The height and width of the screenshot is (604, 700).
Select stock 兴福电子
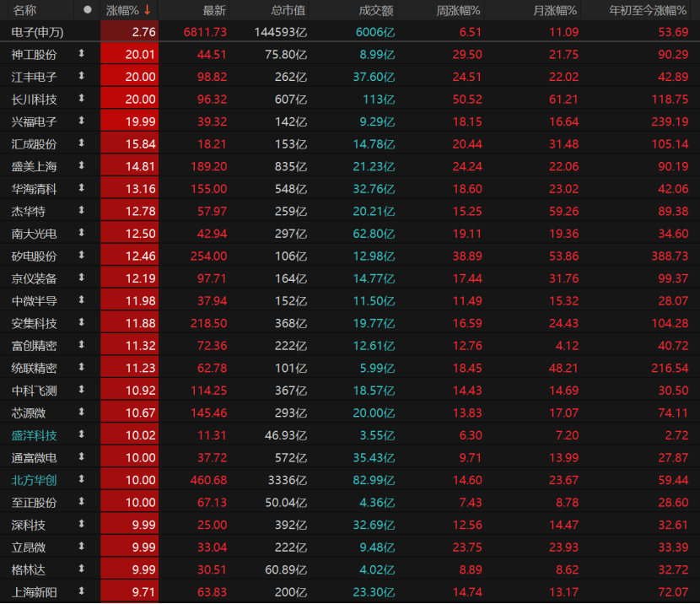click(34, 121)
